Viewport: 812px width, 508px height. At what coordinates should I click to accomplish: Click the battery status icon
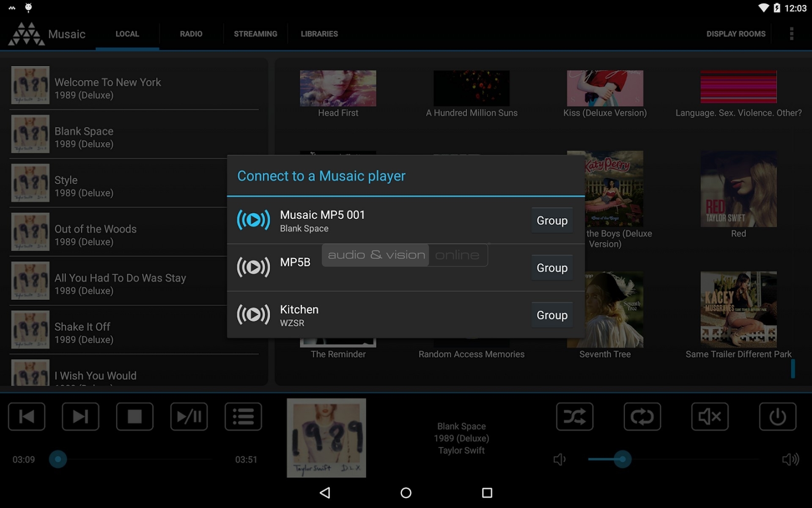(x=777, y=8)
